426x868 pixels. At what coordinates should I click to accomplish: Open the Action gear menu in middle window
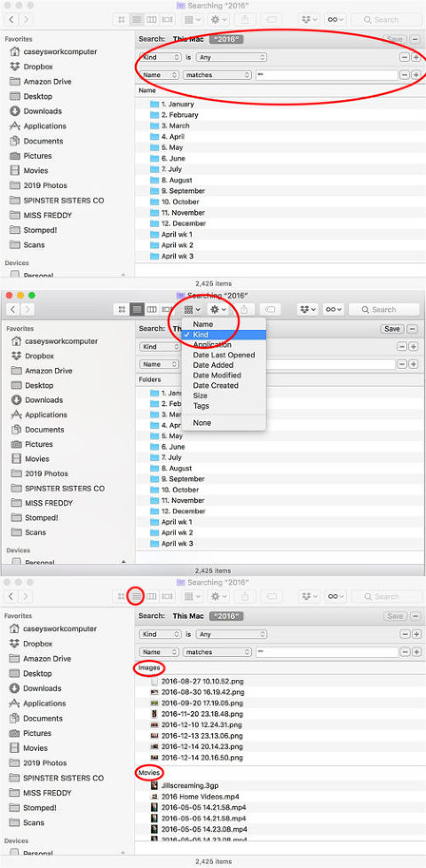click(217, 309)
